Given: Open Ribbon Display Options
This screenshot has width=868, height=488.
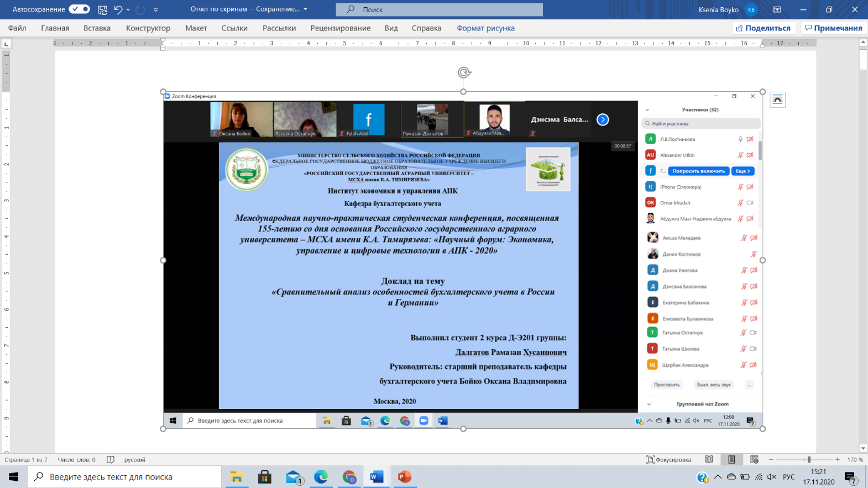Looking at the screenshot, I should click(x=777, y=9).
